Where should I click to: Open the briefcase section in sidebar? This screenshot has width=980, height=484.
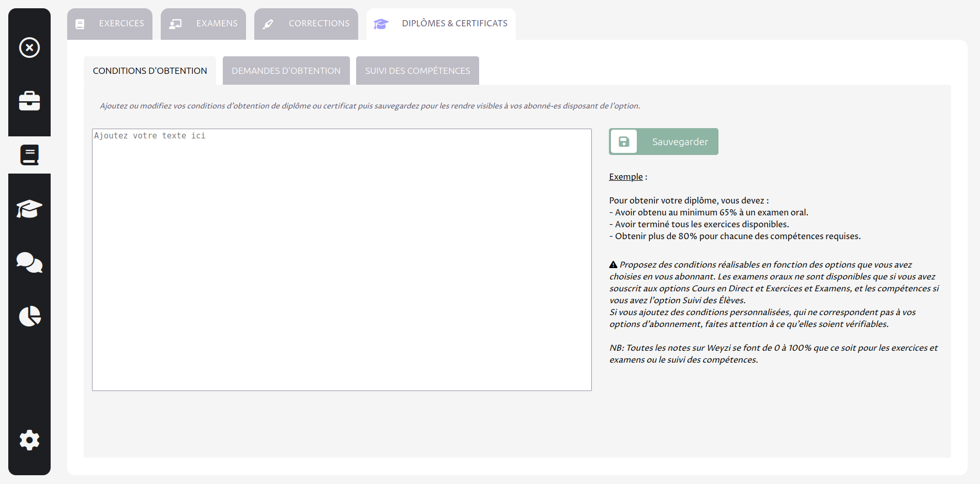[29, 101]
